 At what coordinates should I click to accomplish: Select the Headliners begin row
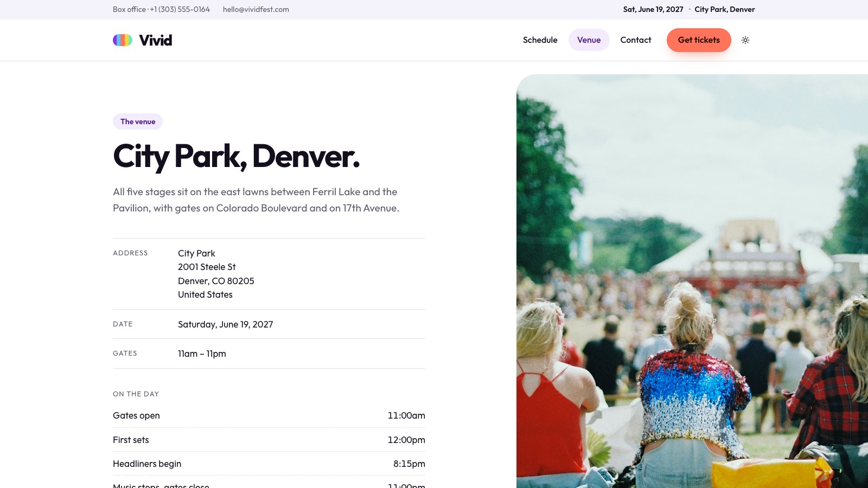point(269,464)
